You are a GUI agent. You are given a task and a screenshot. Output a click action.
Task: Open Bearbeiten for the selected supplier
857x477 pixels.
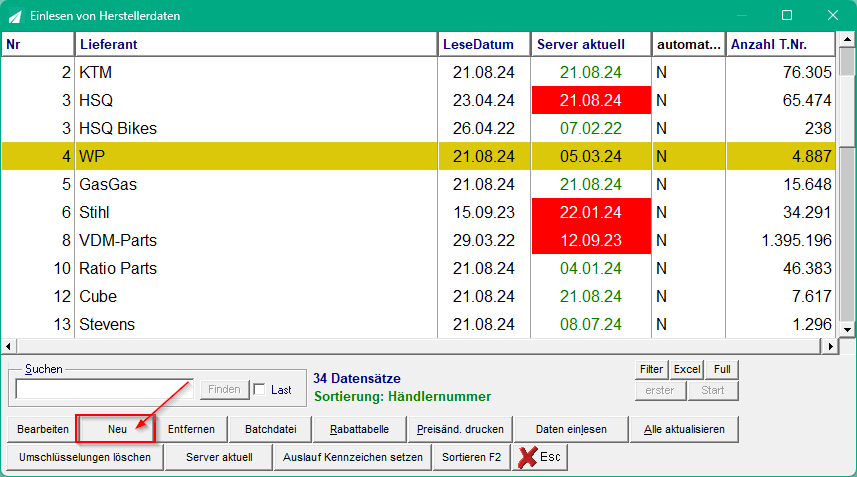43,429
